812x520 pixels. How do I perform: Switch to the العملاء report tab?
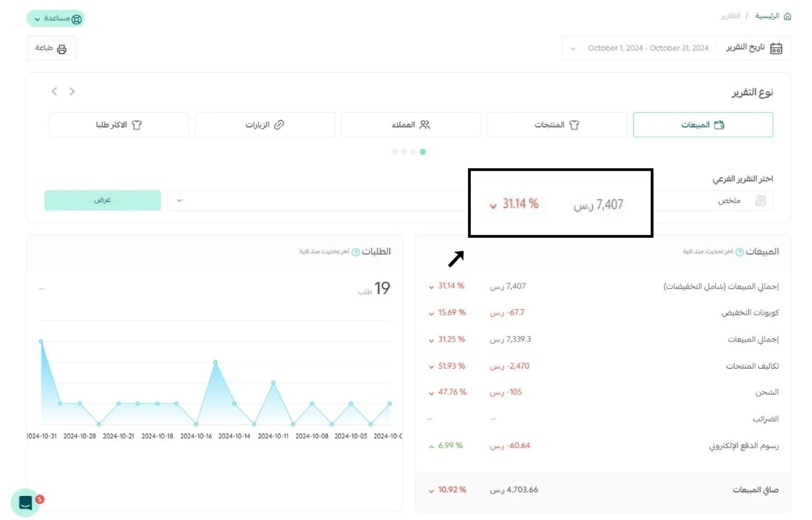(411, 125)
